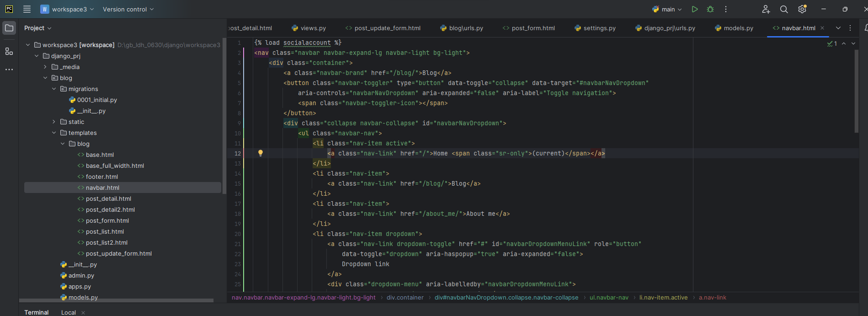Screen dimensions: 868x316
Task: Select the Local terminal session tab
Action: coord(69,312)
